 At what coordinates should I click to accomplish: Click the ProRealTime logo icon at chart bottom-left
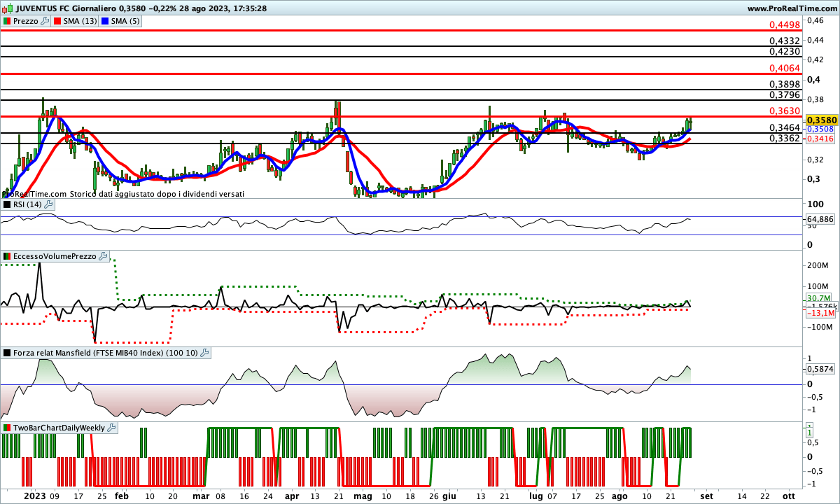[6, 194]
